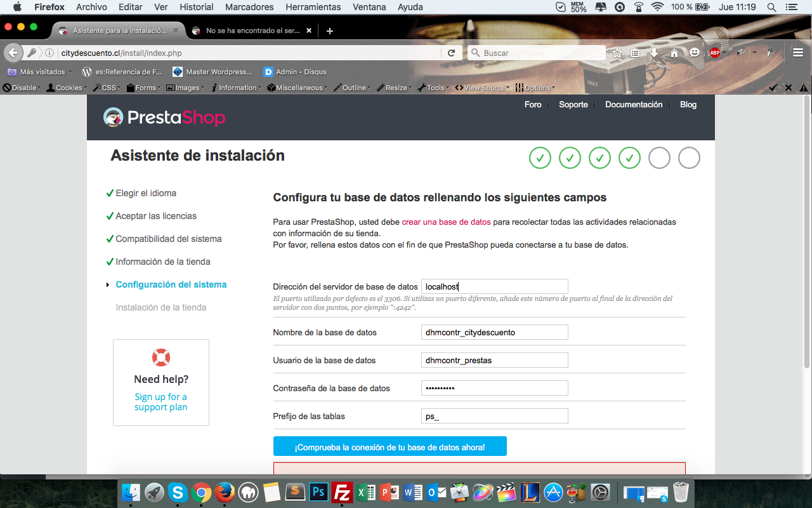Click the 'Dirección del servidor' localhost field
The width and height of the screenshot is (812, 508).
(495, 286)
